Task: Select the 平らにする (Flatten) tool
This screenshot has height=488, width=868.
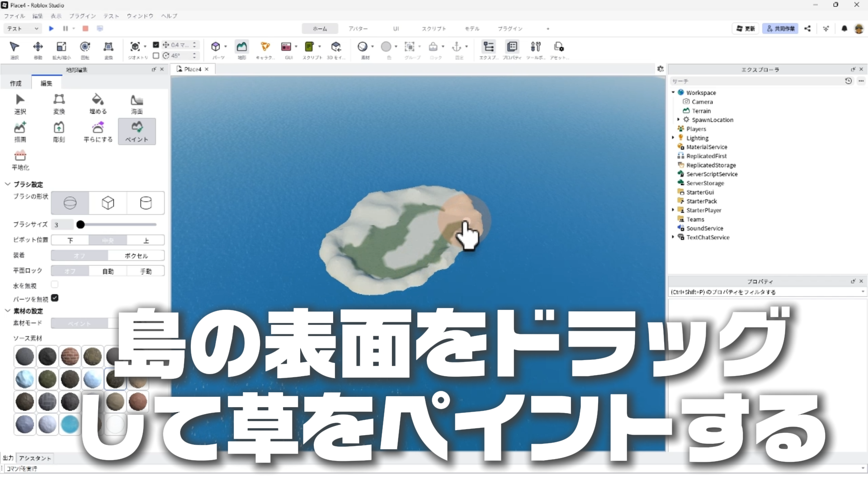Action: pos(98,131)
